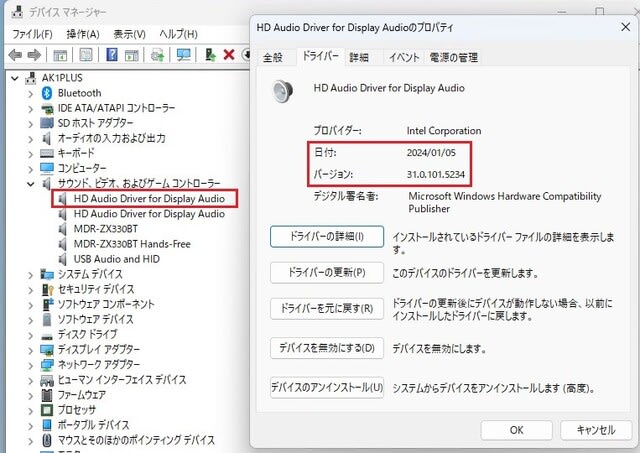Select the MDR-ZX330BT Hands-Free device
Viewport: 640px width, 453px height.
pos(132,244)
